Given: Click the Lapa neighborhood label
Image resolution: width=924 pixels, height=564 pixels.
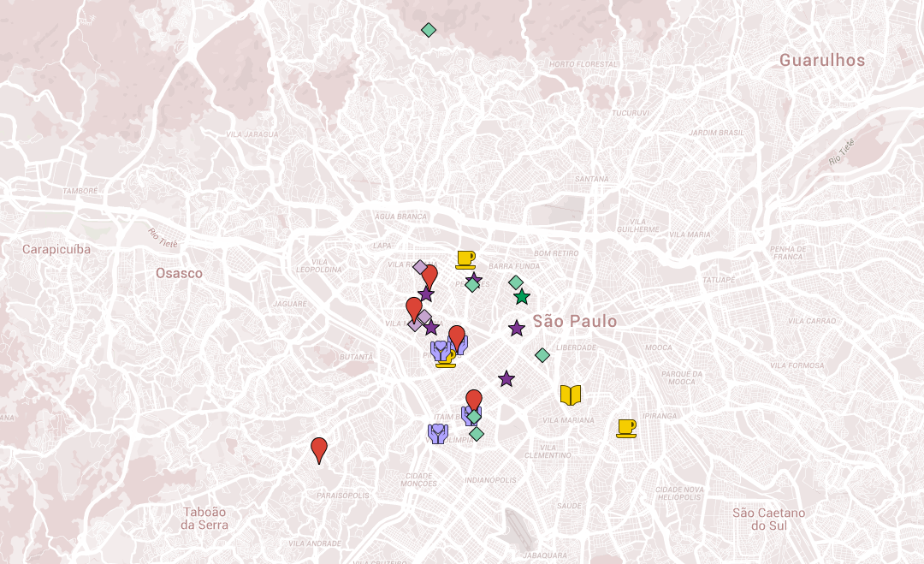Looking at the screenshot, I should click(x=382, y=246).
